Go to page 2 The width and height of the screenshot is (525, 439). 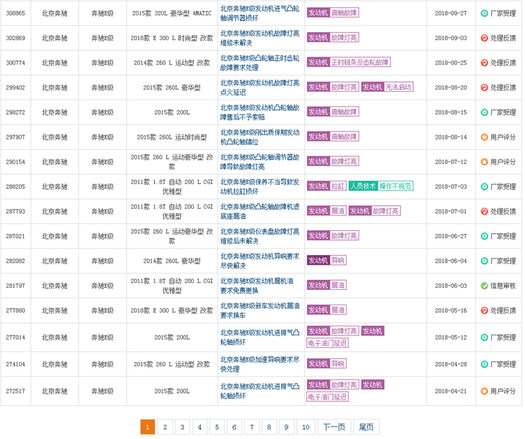click(165, 427)
